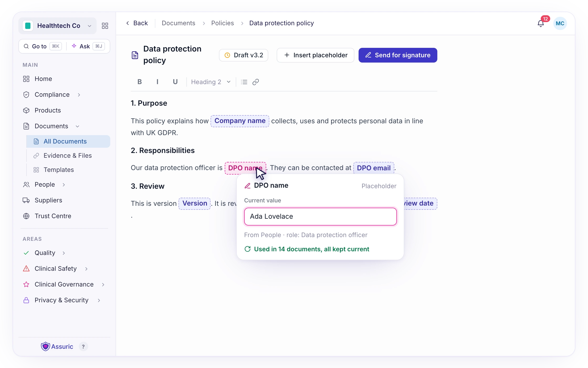Open the Healthtech Co workspace switcher

57,26
